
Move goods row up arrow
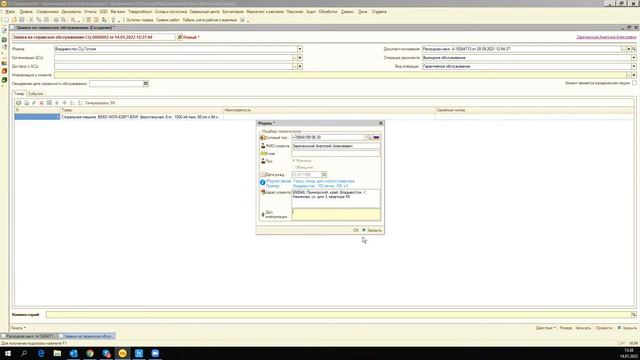point(57,103)
